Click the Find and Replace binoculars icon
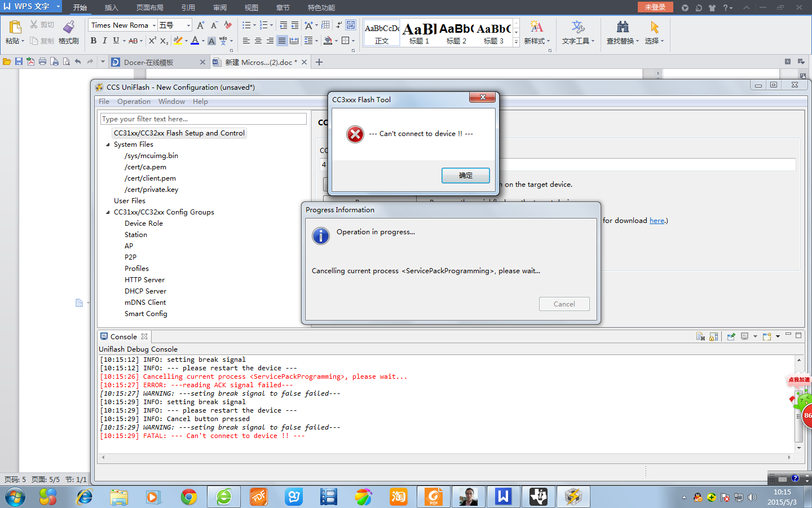The width and height of the screenshot is (812, 508). coord(623,27)
